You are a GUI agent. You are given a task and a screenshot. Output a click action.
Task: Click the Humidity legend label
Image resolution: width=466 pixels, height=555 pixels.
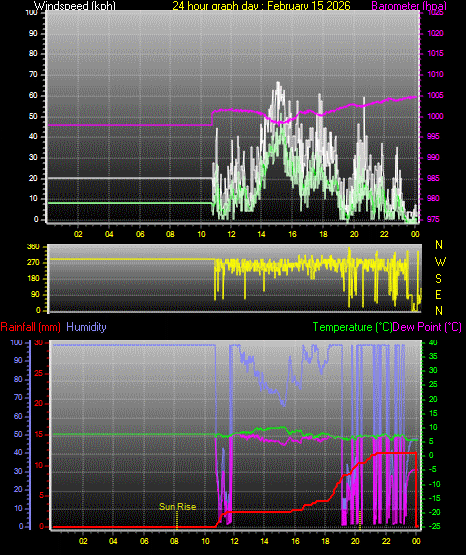pyautogui.click(x=86, y=327)
